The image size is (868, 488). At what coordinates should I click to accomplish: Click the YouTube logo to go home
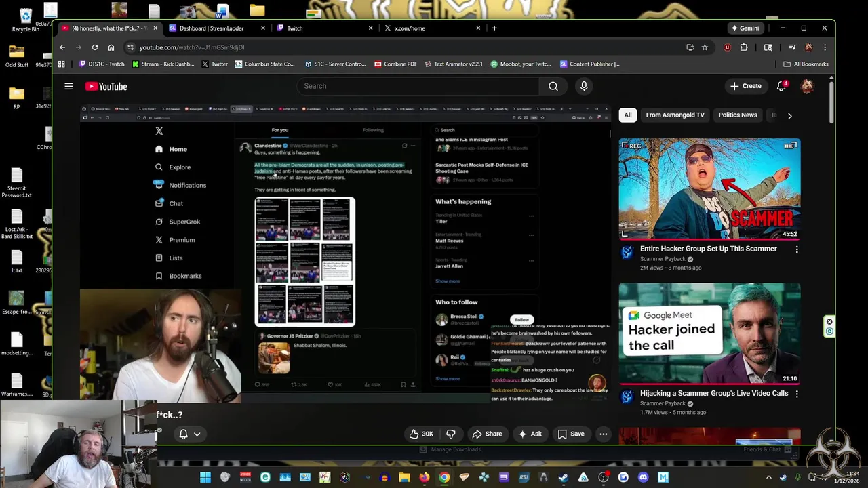point(106,86)
